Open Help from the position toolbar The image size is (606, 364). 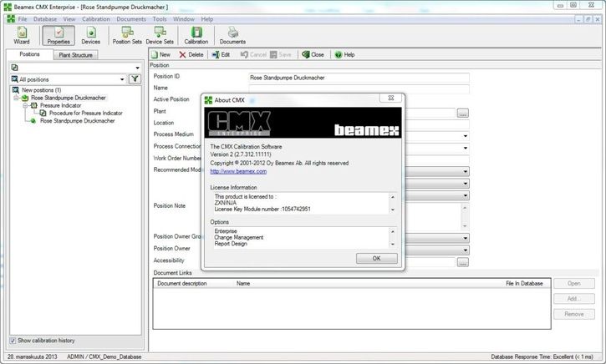pos(344,55)
